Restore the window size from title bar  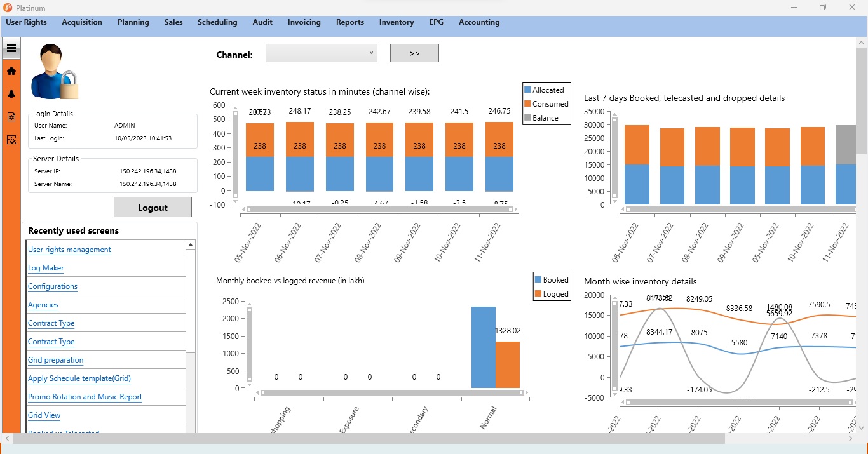click(x=823, y=8)
